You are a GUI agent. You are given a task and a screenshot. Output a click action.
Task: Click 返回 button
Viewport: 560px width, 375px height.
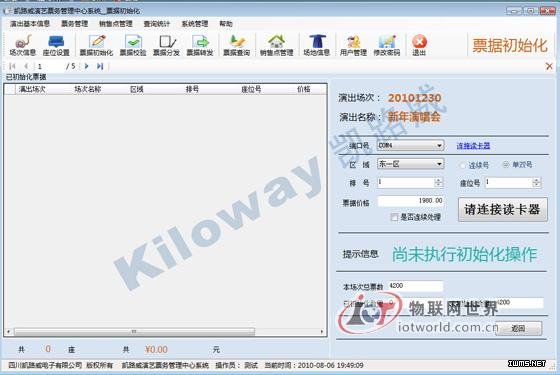(518, 328)
